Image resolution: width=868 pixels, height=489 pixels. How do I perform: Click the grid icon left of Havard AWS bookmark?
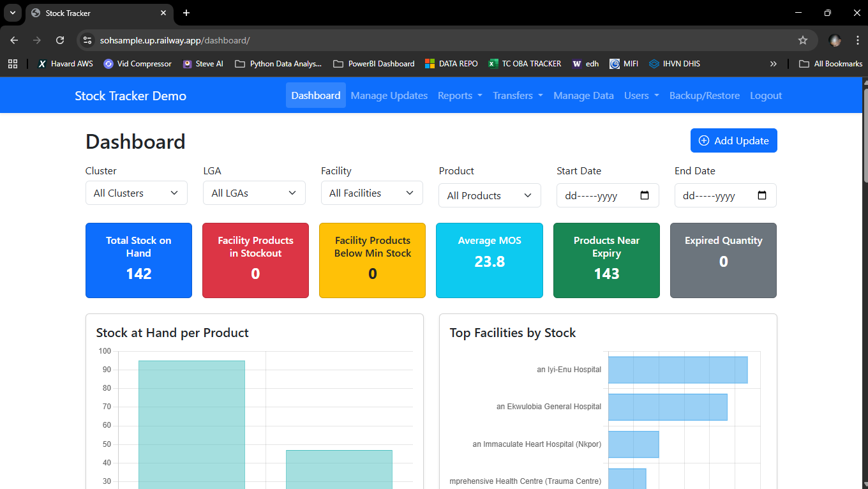(13, 63)
